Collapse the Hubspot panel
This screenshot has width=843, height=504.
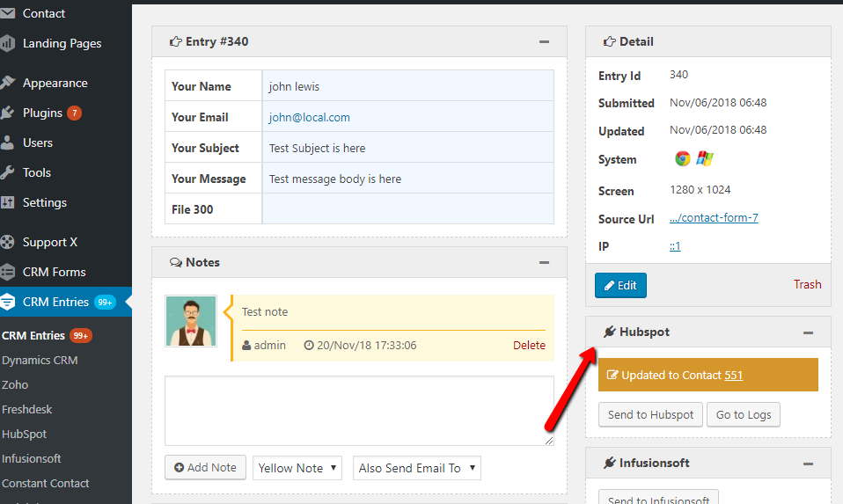[808, 333]
